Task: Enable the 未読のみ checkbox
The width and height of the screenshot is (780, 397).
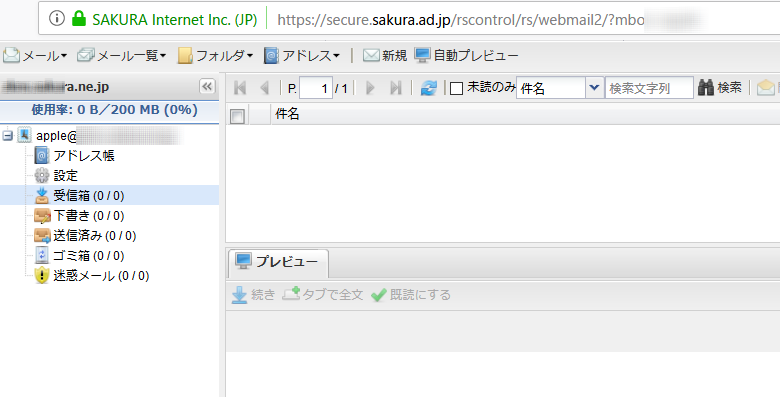Action: 456,89
